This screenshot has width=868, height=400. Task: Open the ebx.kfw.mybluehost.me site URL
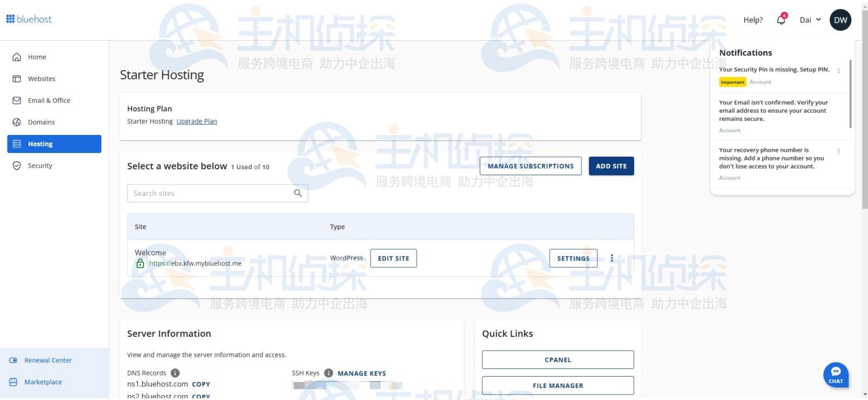195,263
